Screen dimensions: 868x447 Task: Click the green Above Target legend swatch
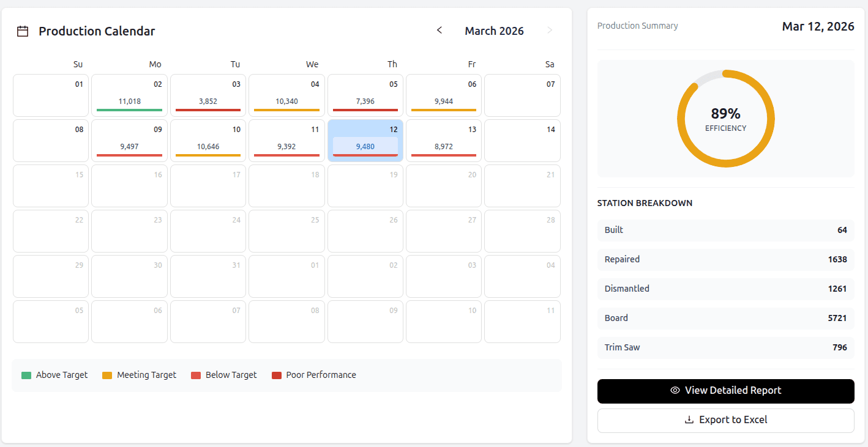(26, 374)
